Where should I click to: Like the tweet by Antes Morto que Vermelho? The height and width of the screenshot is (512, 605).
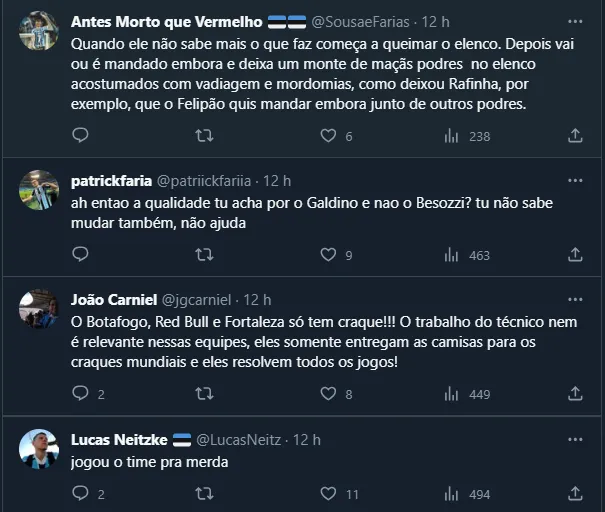coord(328,136)
